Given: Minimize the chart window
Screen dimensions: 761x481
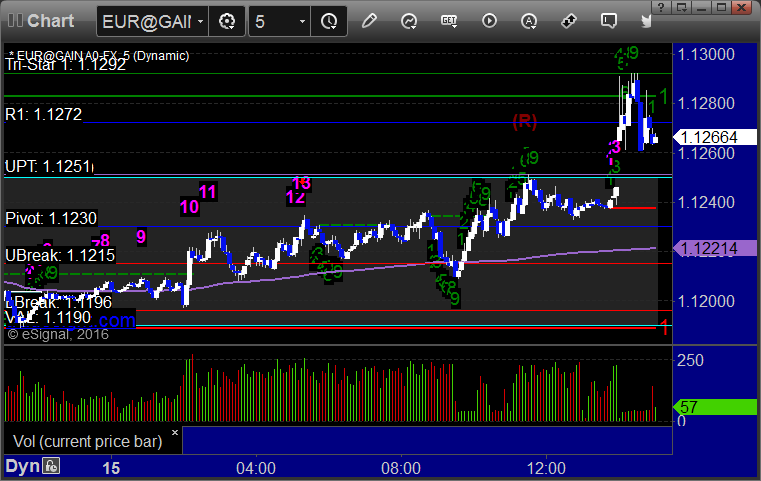Looking at the screenshot, I should click(x=701, y=7).
